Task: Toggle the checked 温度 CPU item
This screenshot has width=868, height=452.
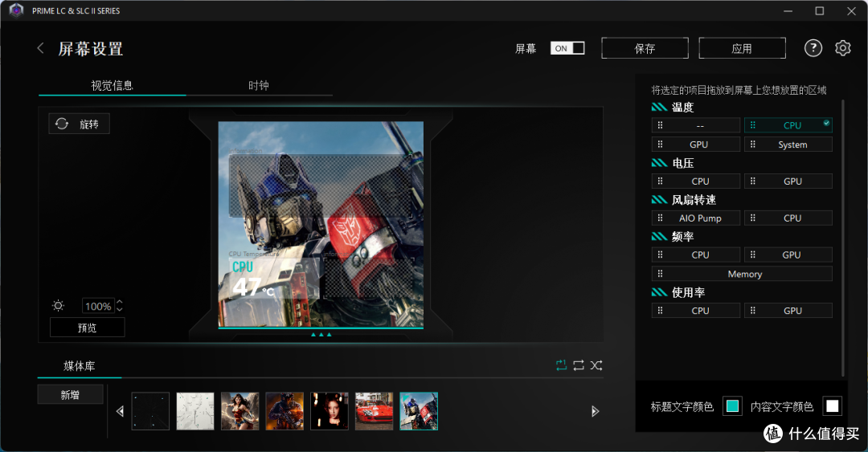Action: (788, 125)
